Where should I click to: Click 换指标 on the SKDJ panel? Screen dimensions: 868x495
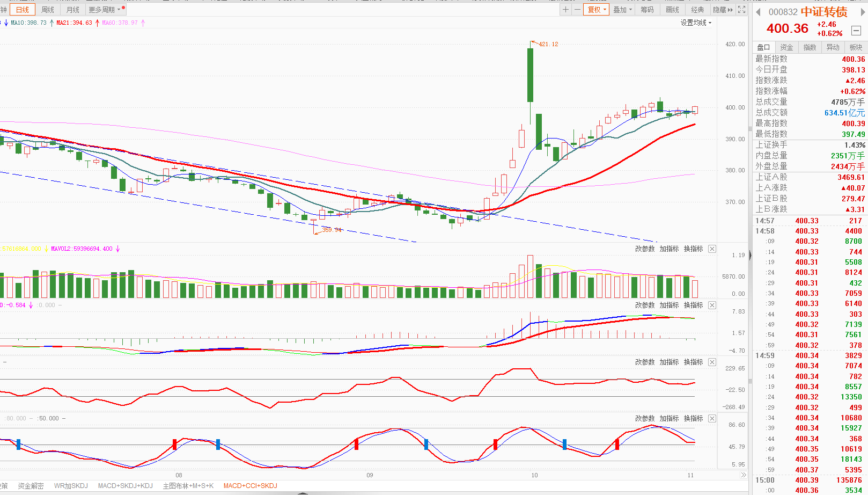tap(693, 419)
